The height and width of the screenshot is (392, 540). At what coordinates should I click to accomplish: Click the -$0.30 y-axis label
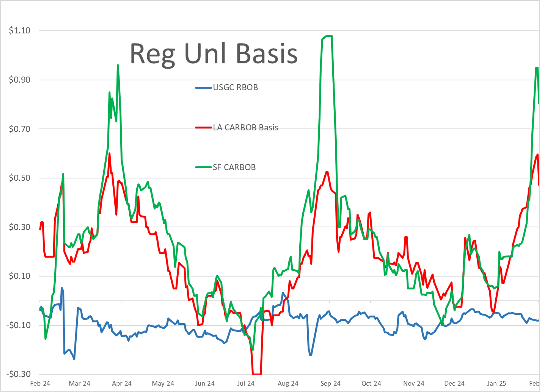[18, 374]
